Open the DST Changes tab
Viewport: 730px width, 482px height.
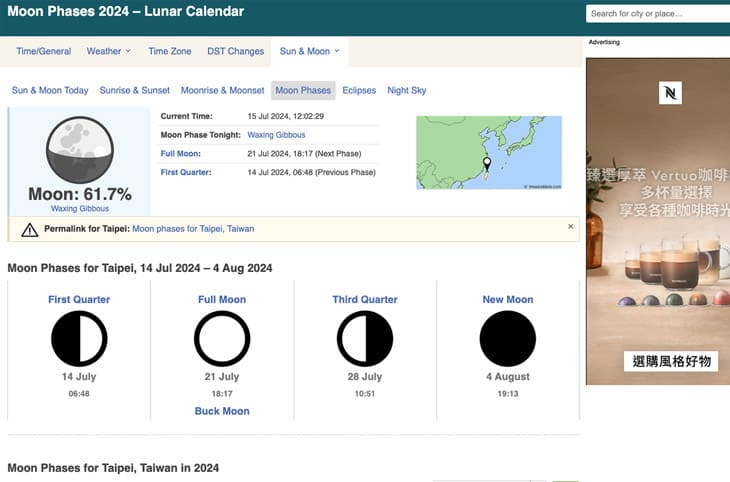click(x=236, y=51)
